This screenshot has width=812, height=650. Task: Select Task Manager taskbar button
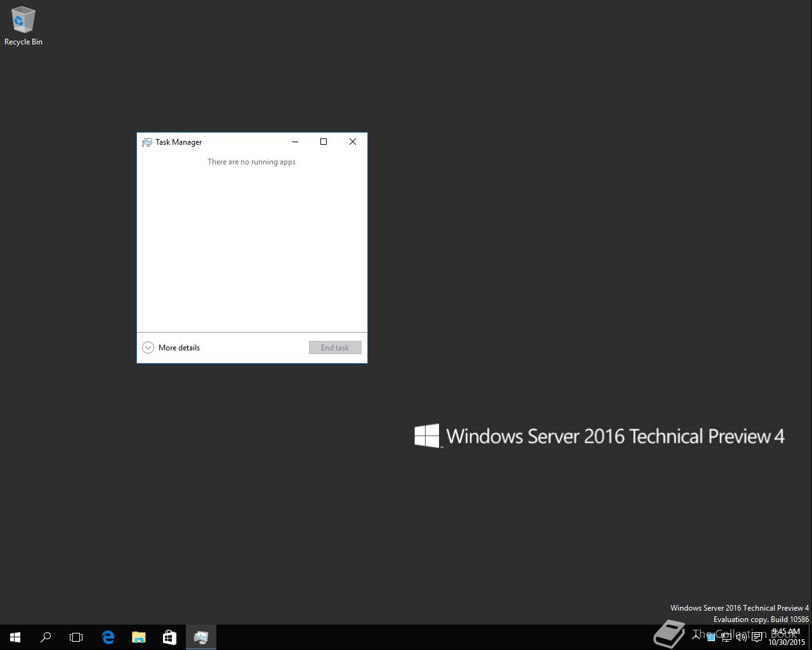201,637
